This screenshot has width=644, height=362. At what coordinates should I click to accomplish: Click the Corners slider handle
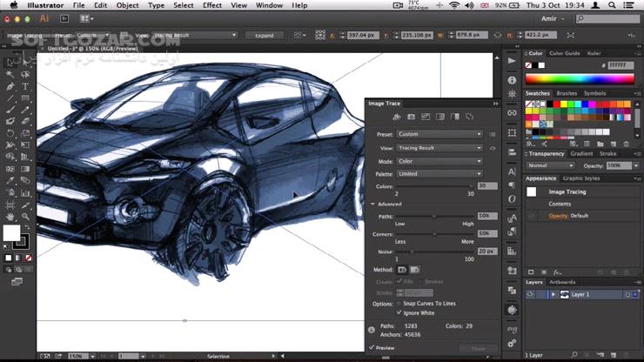434,234
